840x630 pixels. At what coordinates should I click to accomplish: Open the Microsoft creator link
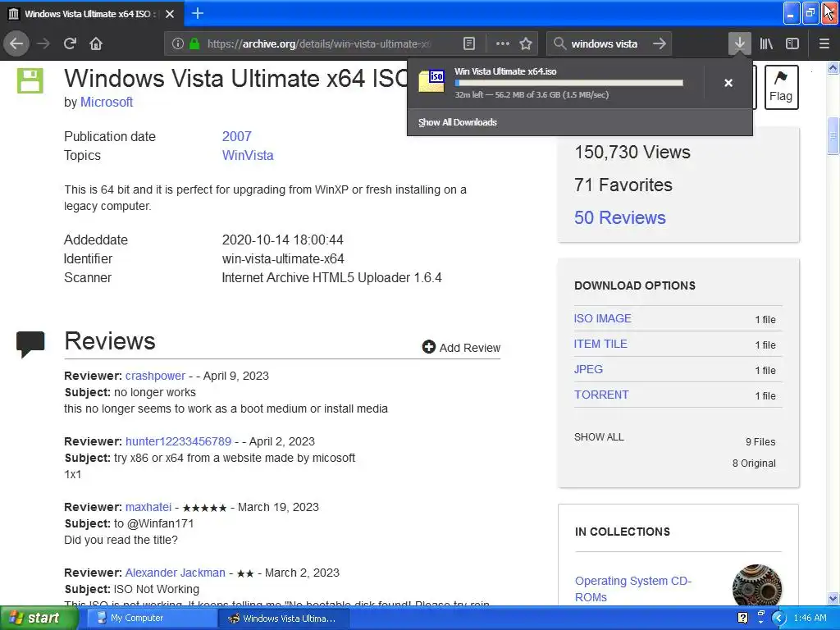tap(106, 102)
